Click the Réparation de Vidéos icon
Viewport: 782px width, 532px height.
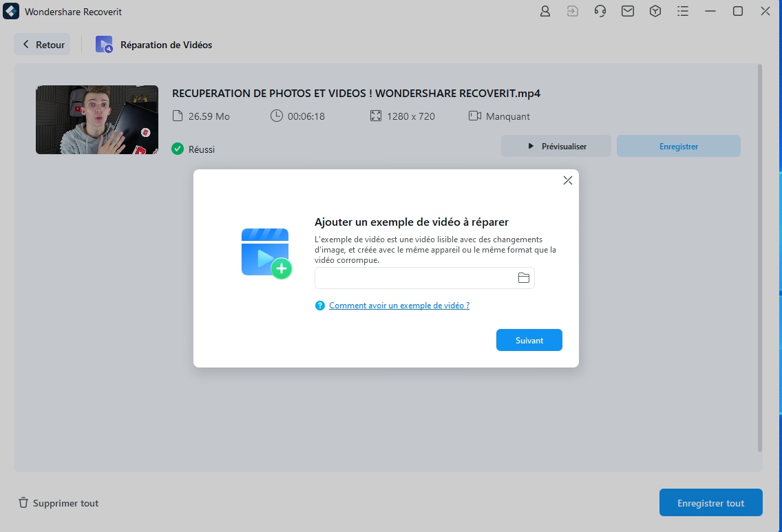(104, 44)
